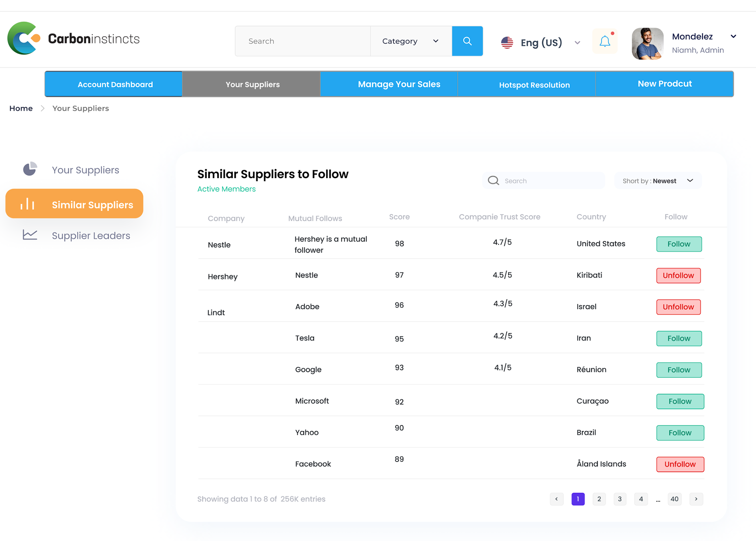Image resolution: width=756 pixels, height=541 pixels.
Task: Follow the Microsoft row supplier
Action: [680, 402]
